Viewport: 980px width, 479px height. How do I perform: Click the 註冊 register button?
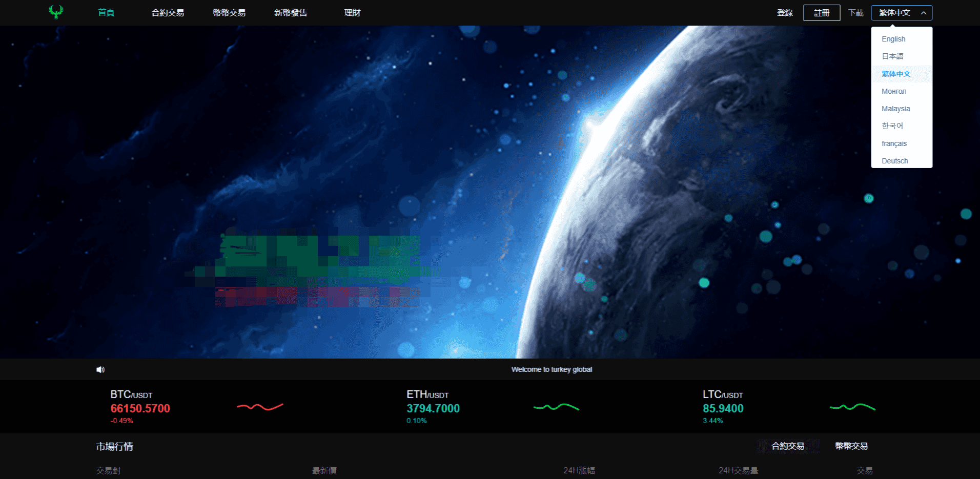(822, 13)
